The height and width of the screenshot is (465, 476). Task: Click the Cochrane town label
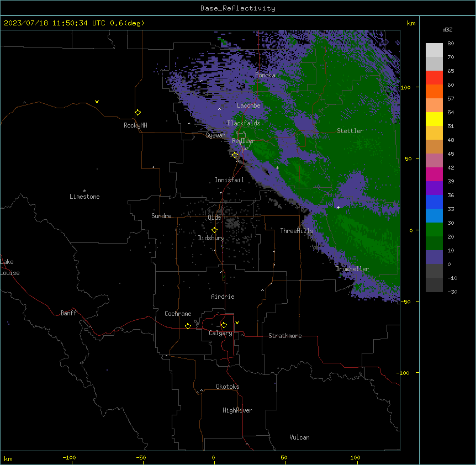[178, 314]
